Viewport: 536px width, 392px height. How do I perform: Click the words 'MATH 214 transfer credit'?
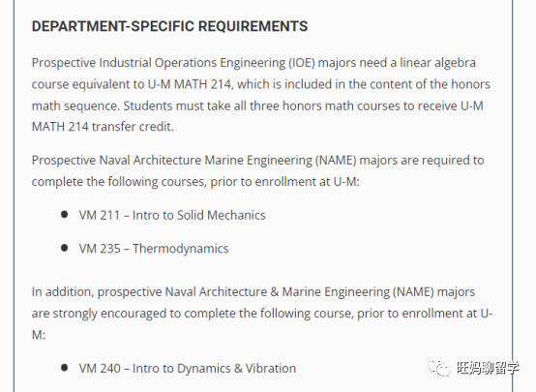pos(103,127)
